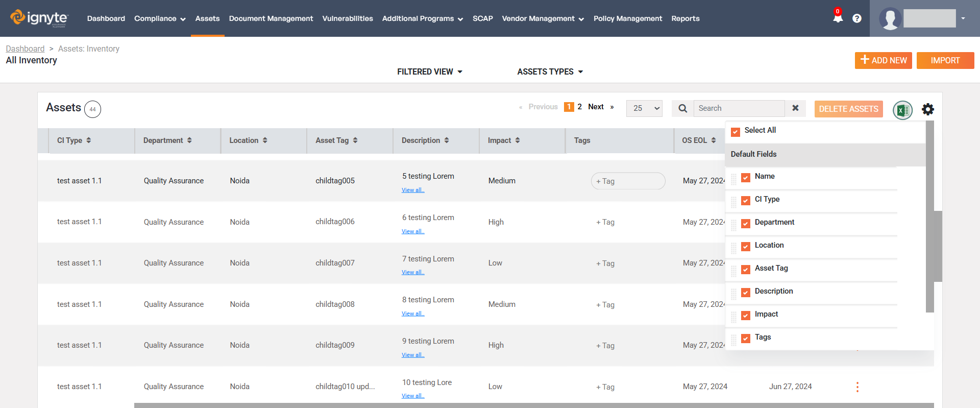Click the Next page link

click(x=596, y=107)
